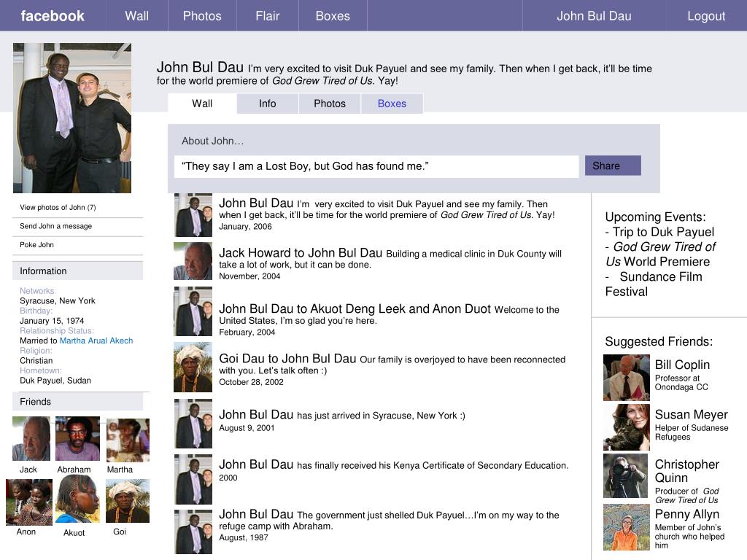
Task: Click avatar beside the February, 2004 post
Action: (x=193, y=311)
